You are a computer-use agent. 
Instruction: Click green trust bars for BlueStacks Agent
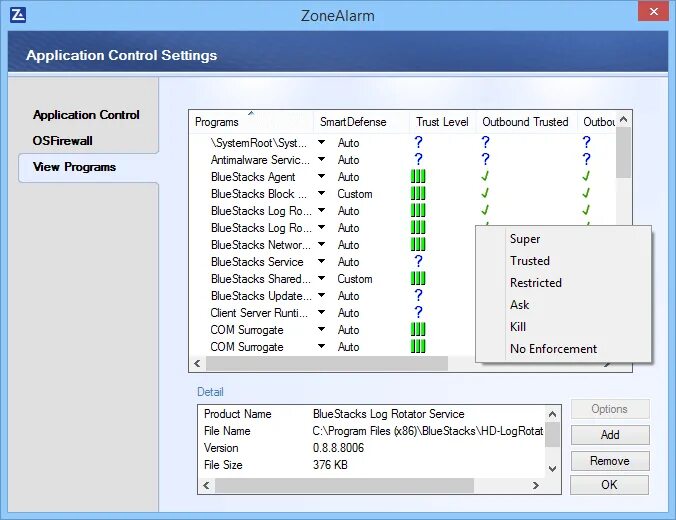click(418, 176)
